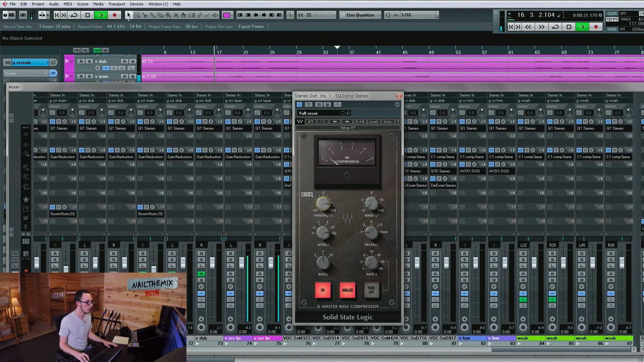
Task: Select the Split (scissors) tool
Action: tap(145, 15)
